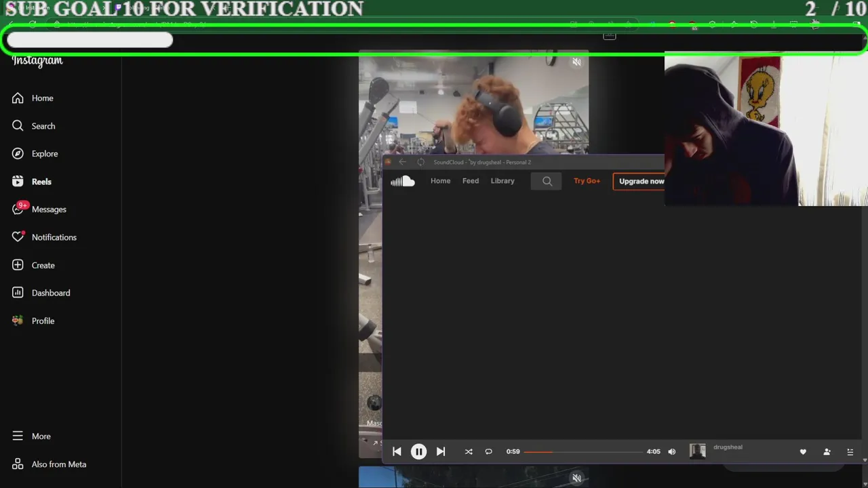
Task: Like the current SoundCloud track
Action: pos(803,452)
